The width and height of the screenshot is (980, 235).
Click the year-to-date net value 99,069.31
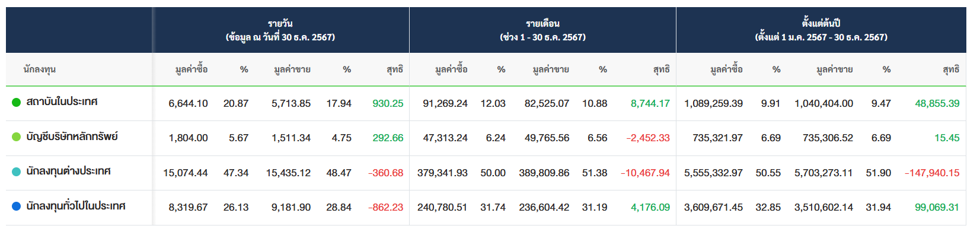(x=937, y=207)
